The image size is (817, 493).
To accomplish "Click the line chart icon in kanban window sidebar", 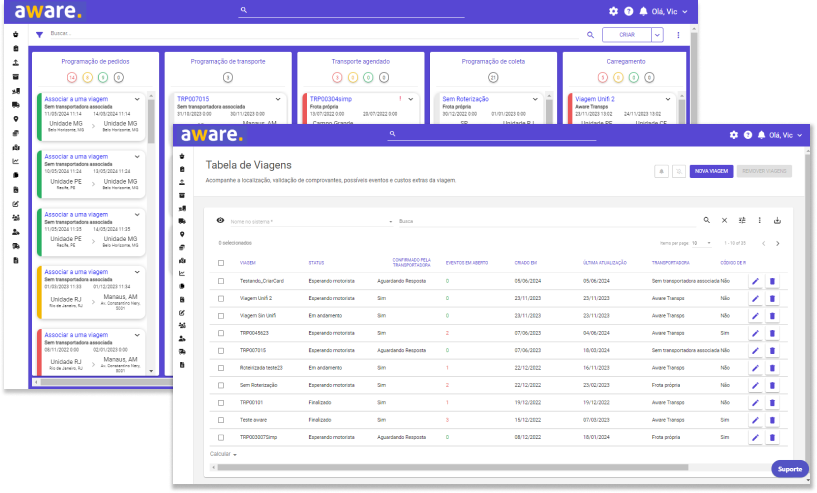I will pyautogui.click(x=16, y=162).
